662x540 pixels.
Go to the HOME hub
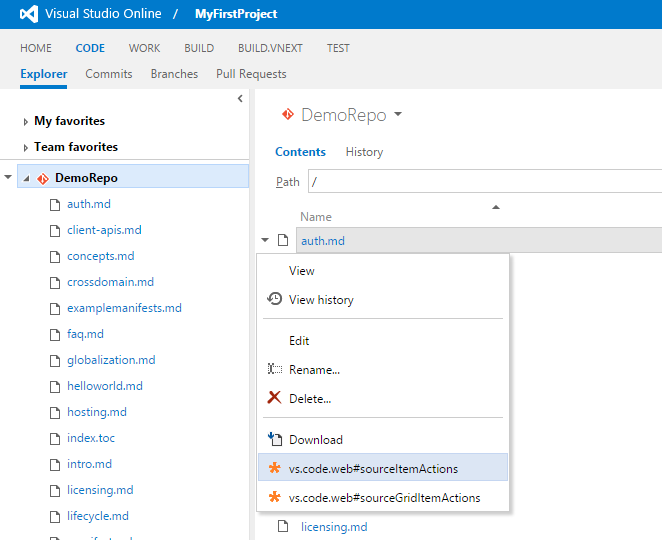click(36, 48)
